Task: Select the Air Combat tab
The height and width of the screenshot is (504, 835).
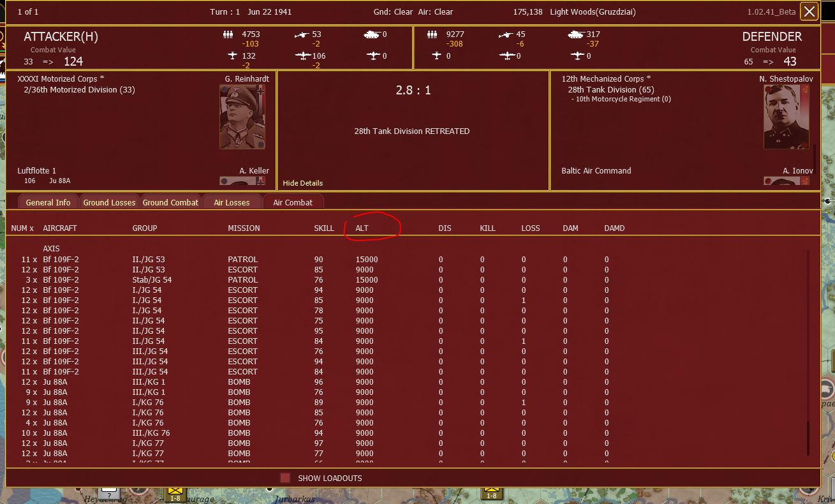Action: pyautogui.click(x=293, y=202)
